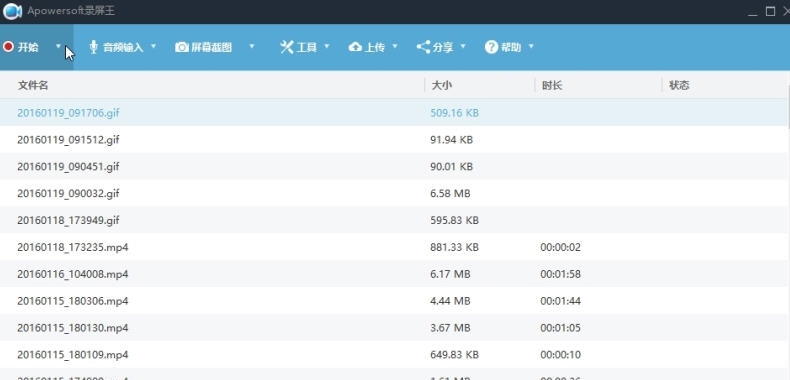Image resolution: width=790 pixels, height=380 pixels.
Task: Select file 20160119_091512.gif
Action: point(68,140)
